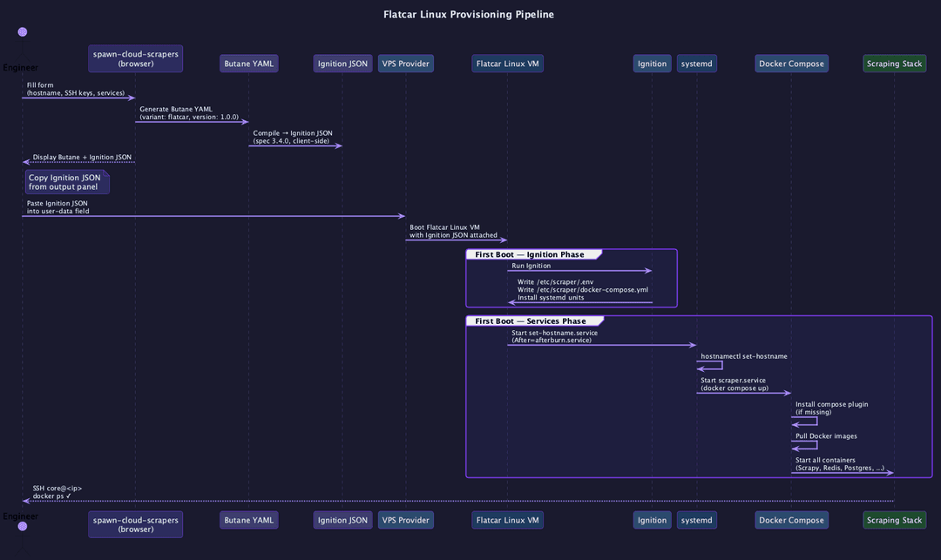Select the bottom Scraping Stack participant box

(894, 520)
